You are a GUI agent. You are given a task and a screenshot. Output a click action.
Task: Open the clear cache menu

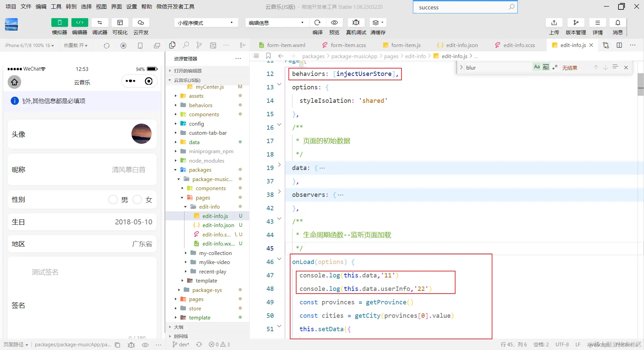coord(378,23)
